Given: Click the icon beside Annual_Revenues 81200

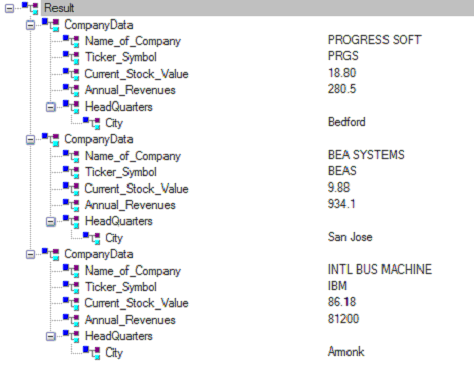Looking at the screenshot, I should click(71, 320).
